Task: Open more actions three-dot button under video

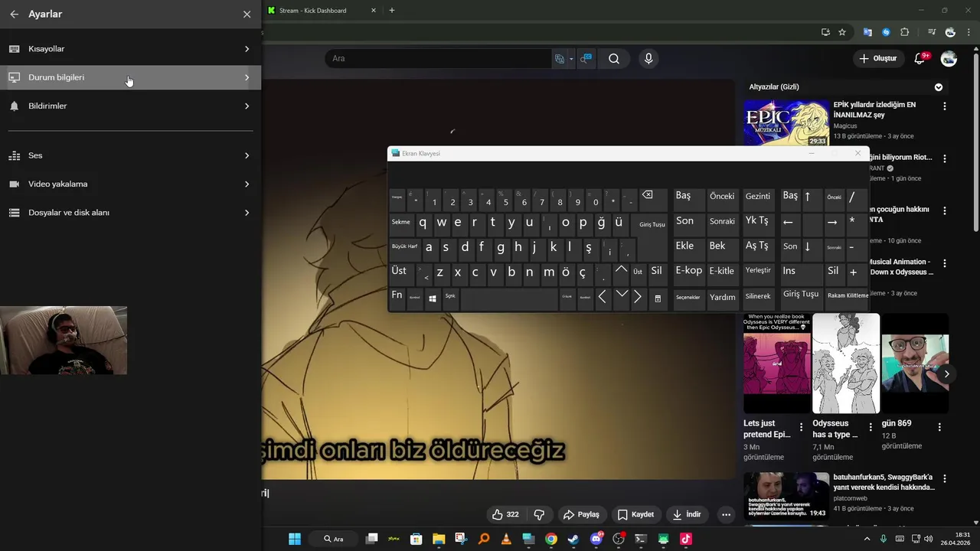Action: click(x=726, y=515)
